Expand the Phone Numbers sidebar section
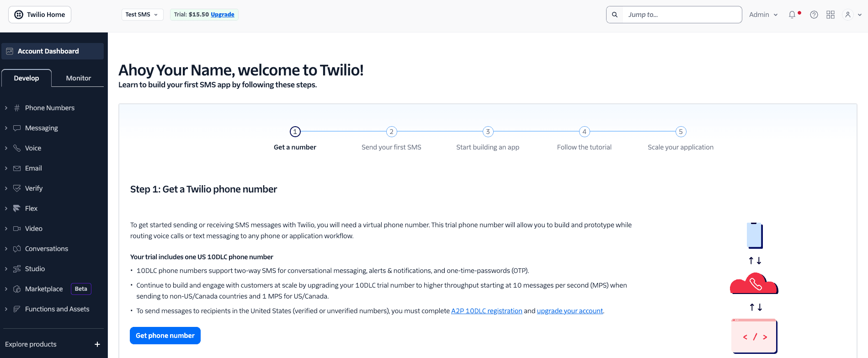The width and height of the screenshot is (868, 358). [6, 107]
